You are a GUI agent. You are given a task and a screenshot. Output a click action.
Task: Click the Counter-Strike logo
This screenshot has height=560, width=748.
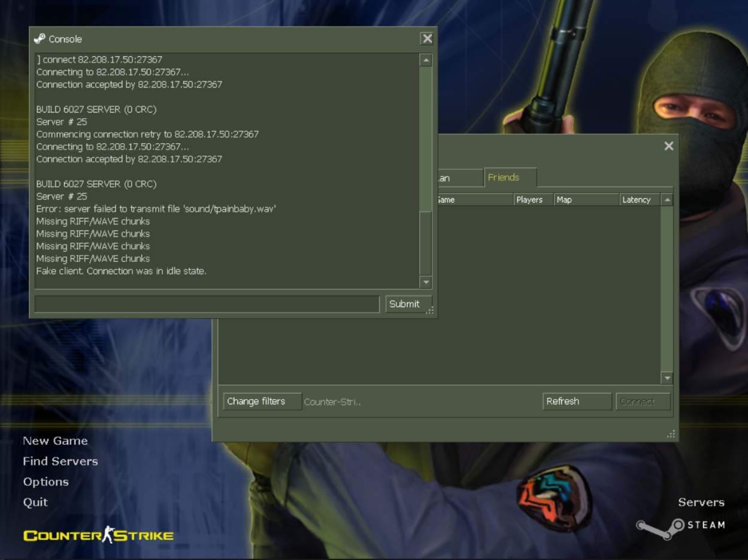(x=99, y=535)
